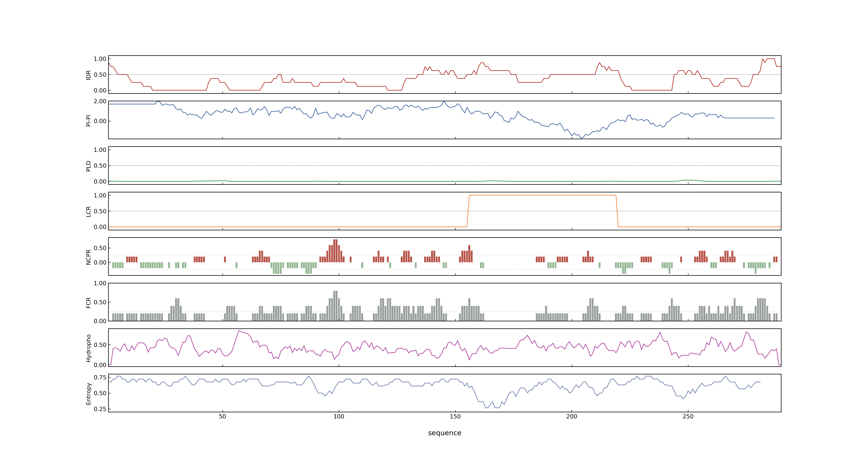Click the x-axis tick label 250
This screenshot has height=463, width=868.
(x=688, y=416)
